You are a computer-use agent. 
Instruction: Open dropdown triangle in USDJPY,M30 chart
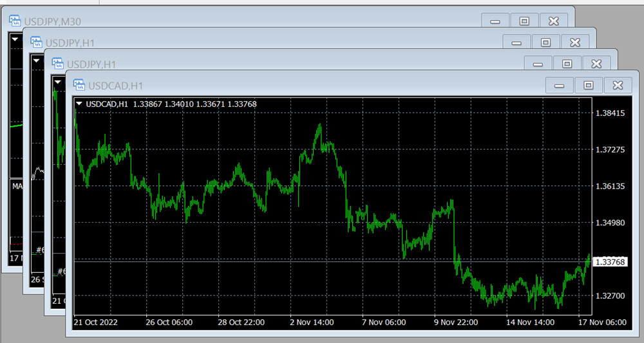[x=15, y=39]
